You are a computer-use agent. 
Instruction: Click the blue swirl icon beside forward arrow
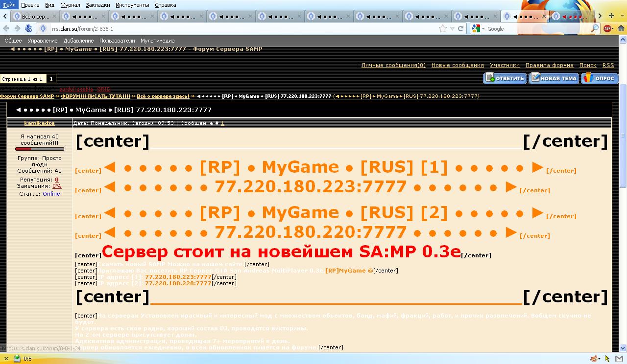pyautogui.click(x=28, y=28)
